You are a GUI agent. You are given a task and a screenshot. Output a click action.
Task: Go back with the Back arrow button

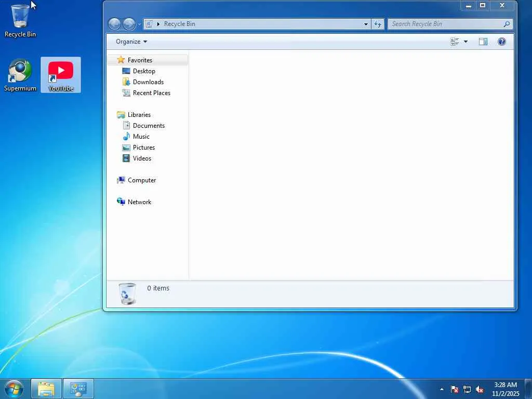[x=114, y=24]
